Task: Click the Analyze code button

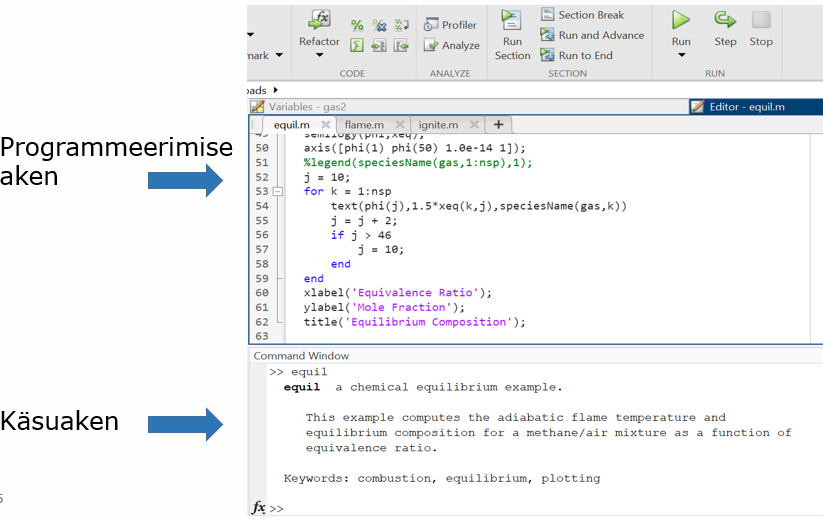Action: coord(451,45)
